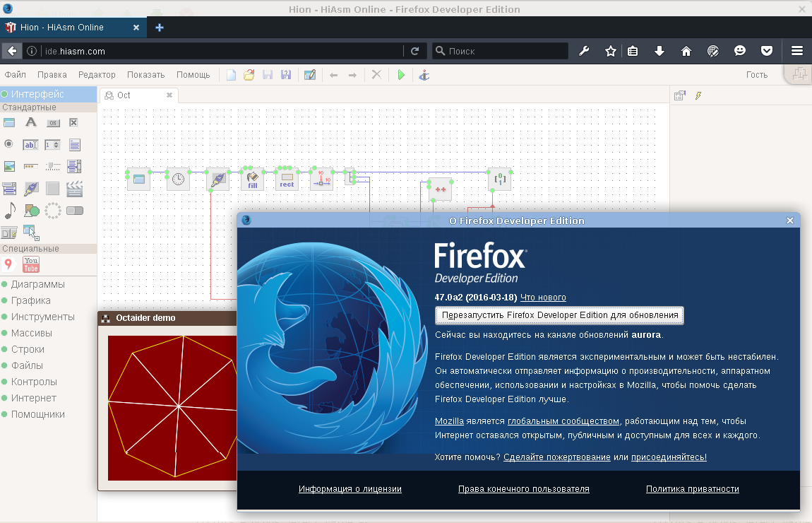812x523 pixels.
Task: Select the film clapperboard video component
Action: click(75, 189)
